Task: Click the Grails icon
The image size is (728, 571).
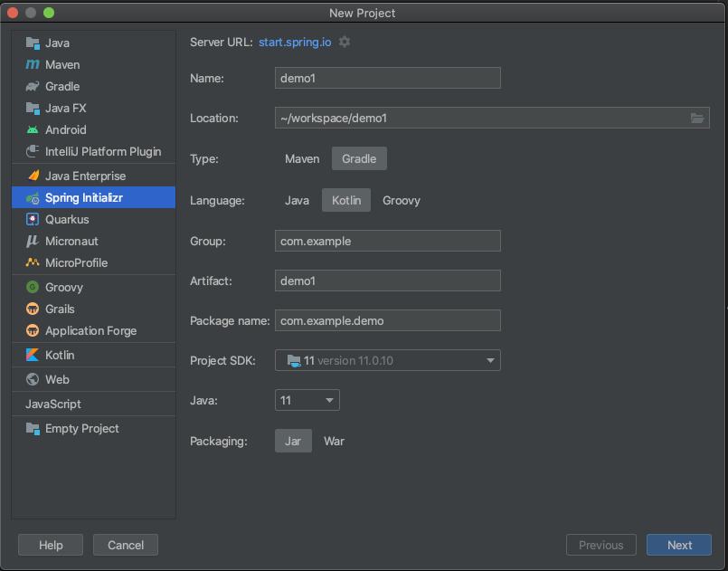Action: coord(33,309)
